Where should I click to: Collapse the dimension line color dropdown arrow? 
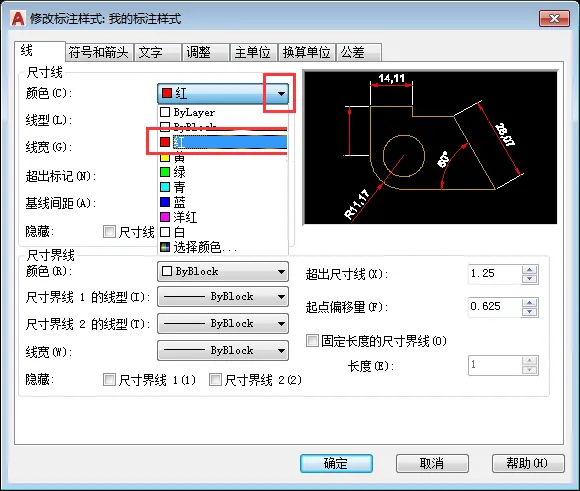281,94
